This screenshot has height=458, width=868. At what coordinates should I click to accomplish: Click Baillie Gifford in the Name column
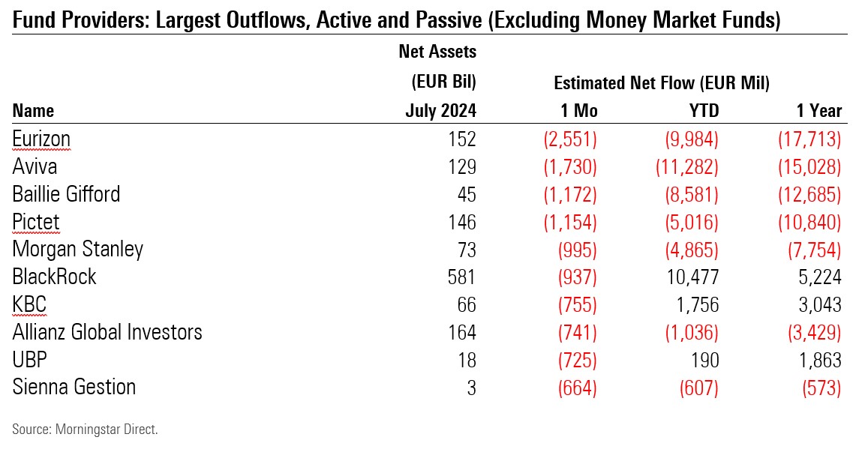[x=66, y=194]
